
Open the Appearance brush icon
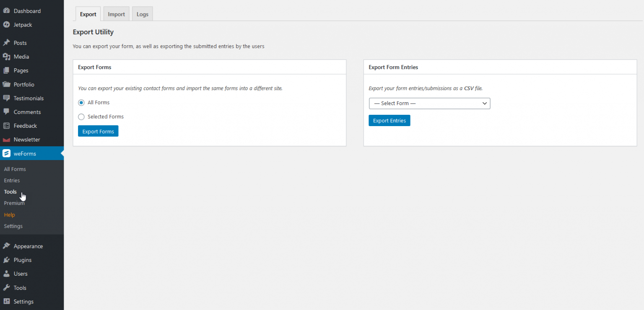point(7,246)
